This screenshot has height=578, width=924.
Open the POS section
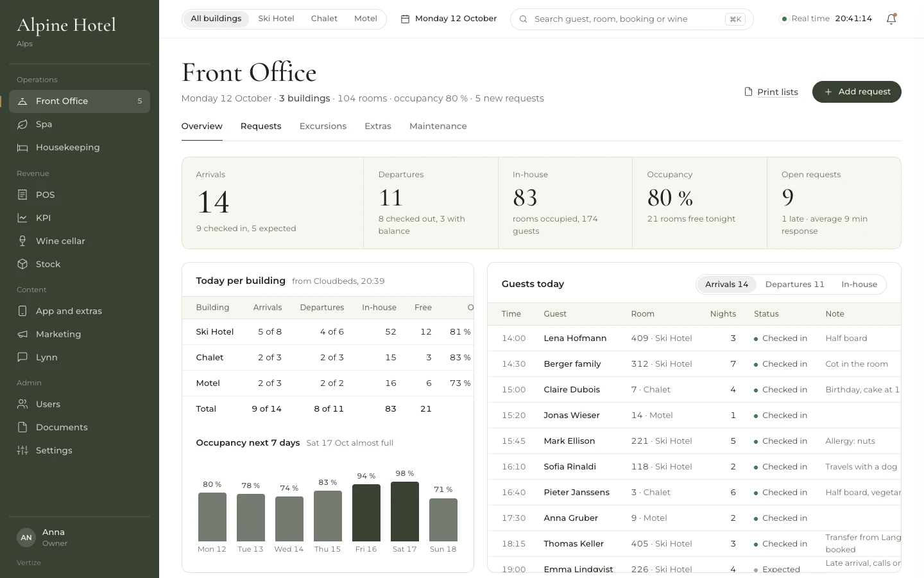[80, 195]
